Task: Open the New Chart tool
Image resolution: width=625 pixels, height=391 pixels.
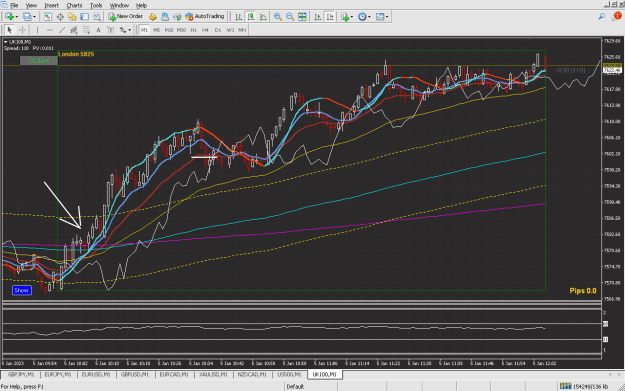Action: point(9,17)
